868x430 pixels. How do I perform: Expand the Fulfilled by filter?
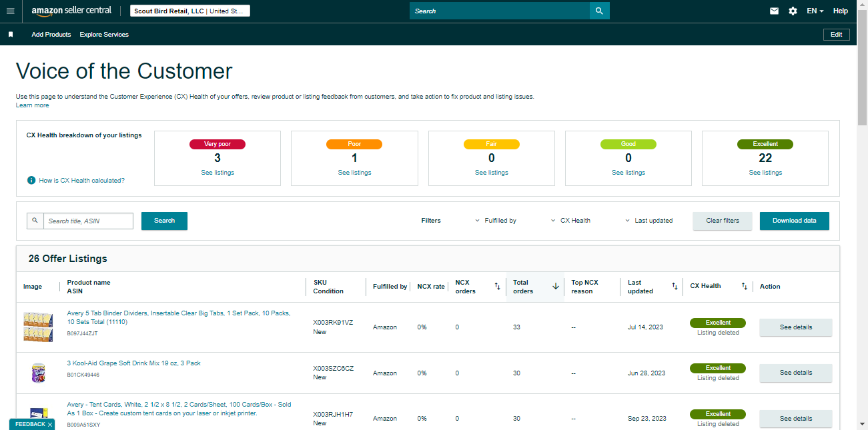point(496,221)
